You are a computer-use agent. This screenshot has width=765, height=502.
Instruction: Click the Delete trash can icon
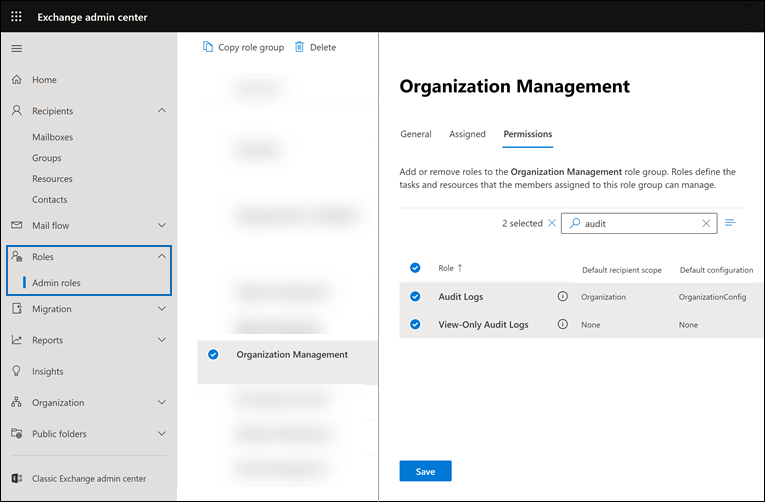pos(299,47)
